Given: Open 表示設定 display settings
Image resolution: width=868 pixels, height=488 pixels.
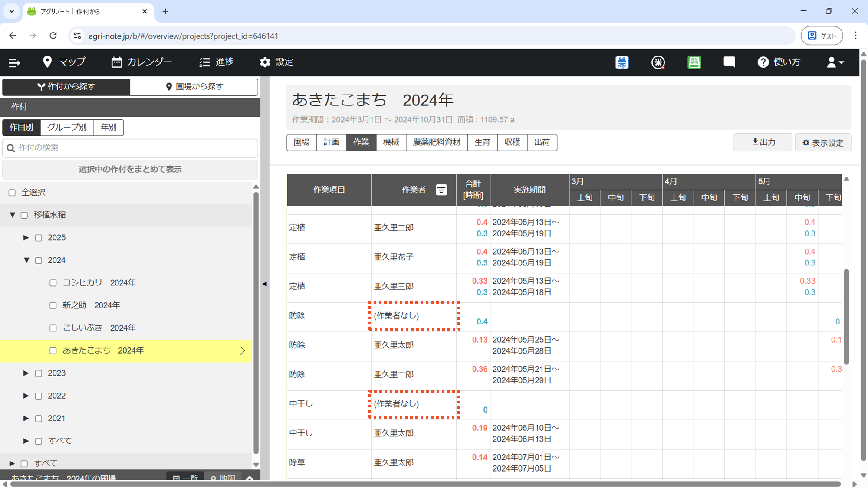Looking at the screenshot, I should 823,142.
